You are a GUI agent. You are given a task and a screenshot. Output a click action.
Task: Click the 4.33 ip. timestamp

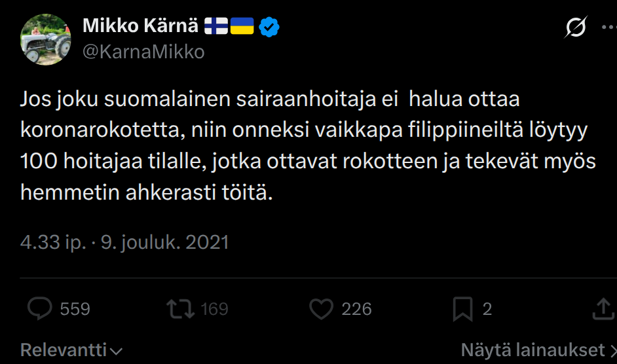[x=54, y=243]
